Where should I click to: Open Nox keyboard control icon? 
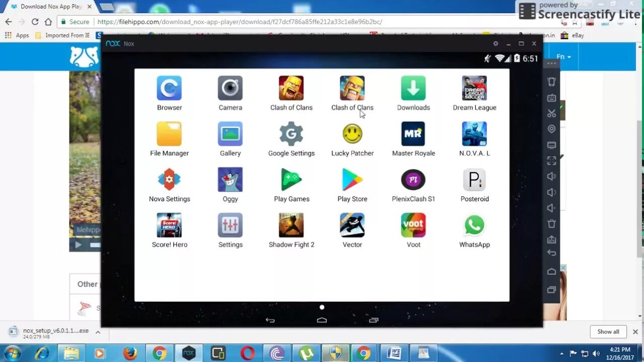(551, 98)
